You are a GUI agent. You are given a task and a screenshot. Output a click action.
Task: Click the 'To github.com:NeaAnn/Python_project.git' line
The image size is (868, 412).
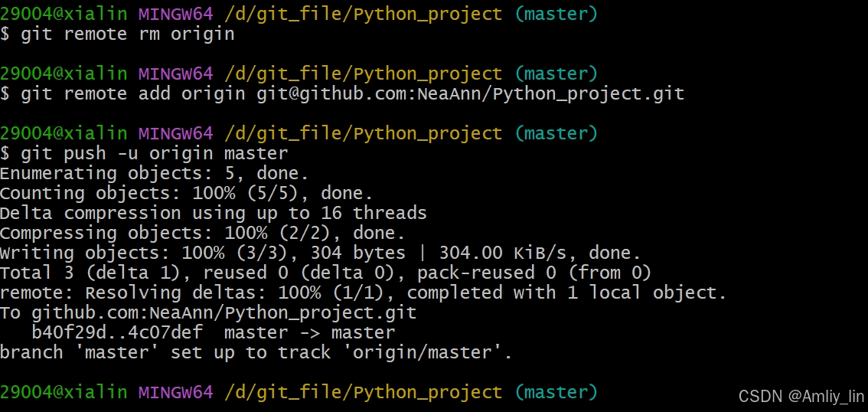point(208,313)
